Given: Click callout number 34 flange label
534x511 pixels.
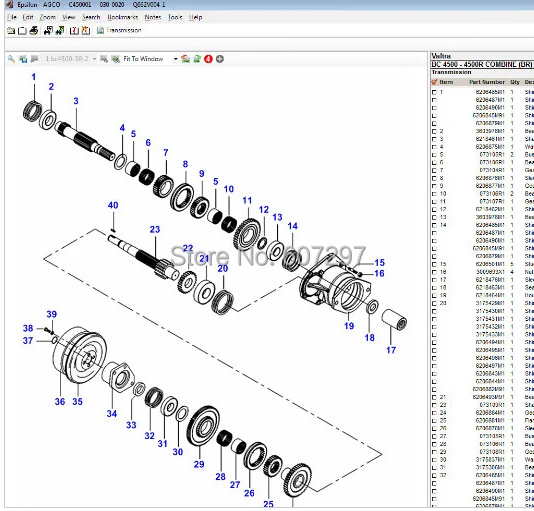Looking at the screenshot, I should (112, 414).
